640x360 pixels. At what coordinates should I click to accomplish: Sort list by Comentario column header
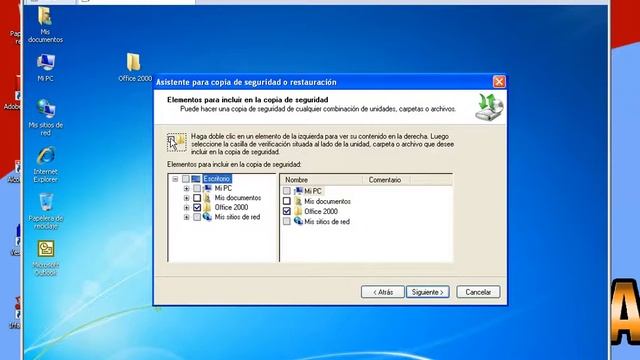pos(386,180)
